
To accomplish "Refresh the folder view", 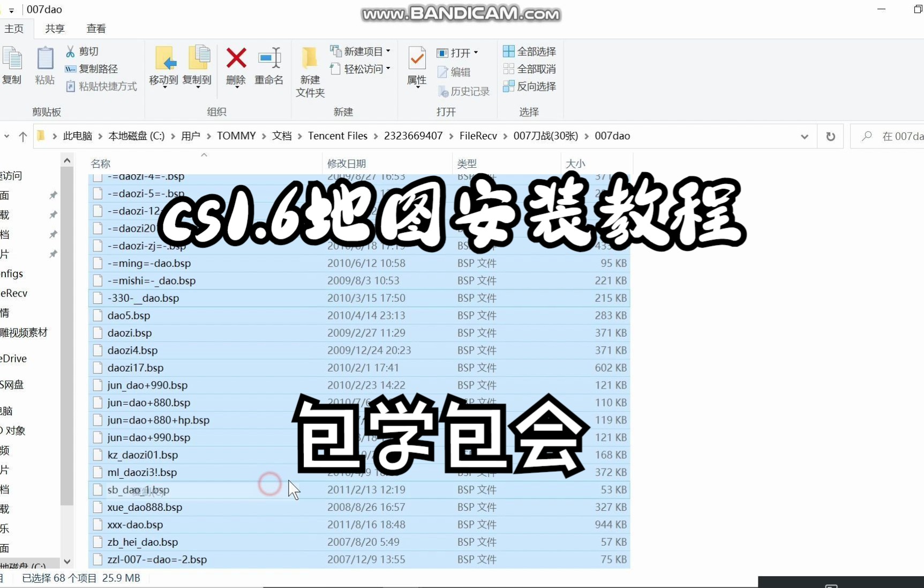I will (x=830, y=136).
